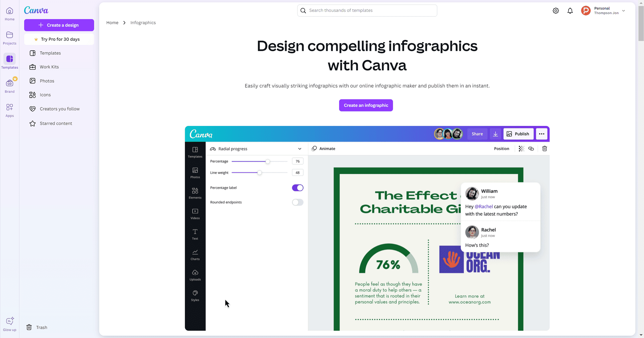Click Try Pro for 30 days

coord(59,39)
